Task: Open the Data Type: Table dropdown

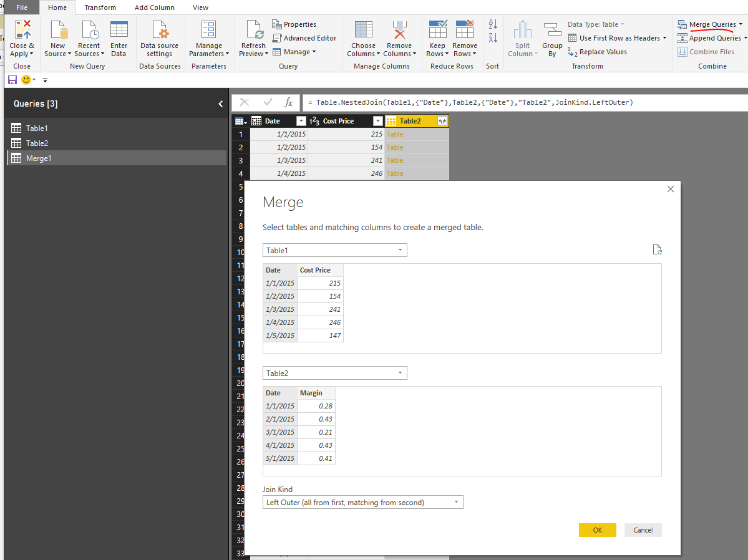Action: point(596,24)
